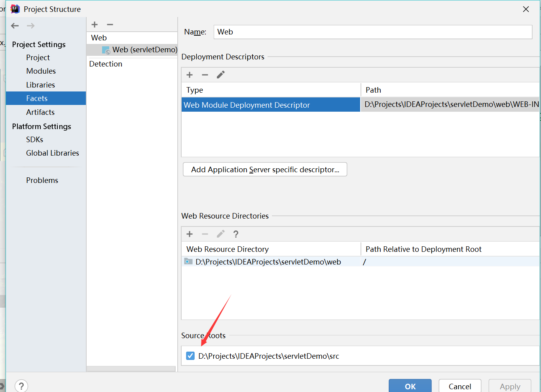Open help for Web Resource Directories question mark icon
The image size is (541, 392).
point(235,234)
